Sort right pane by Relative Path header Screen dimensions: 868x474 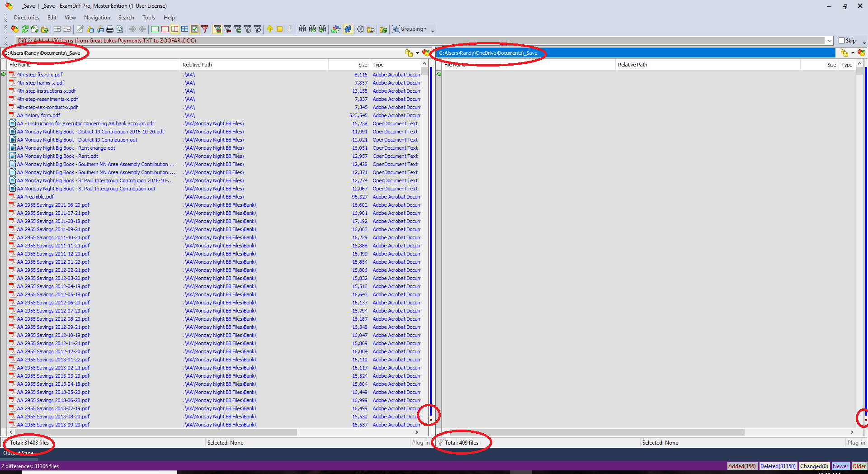[708, 65]
